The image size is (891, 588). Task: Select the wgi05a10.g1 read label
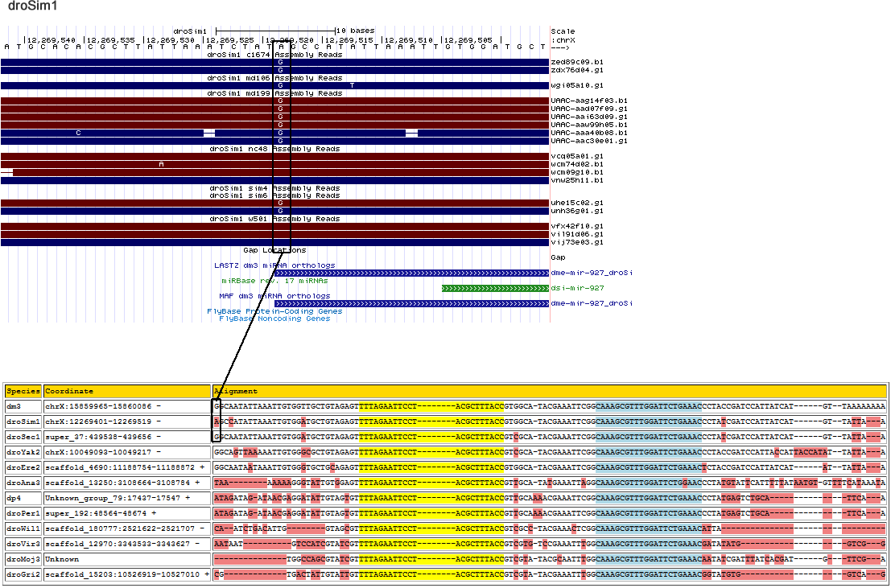point(576,85)
